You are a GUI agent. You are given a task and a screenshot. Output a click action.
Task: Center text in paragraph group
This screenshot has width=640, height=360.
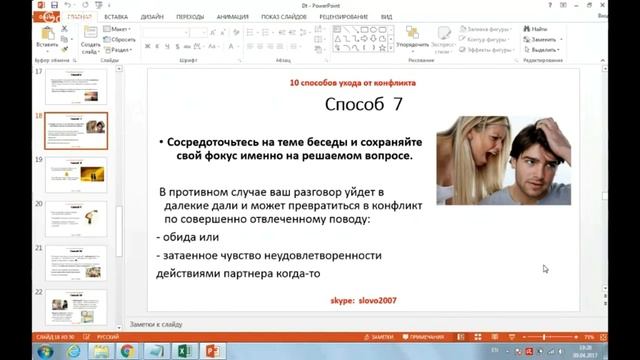[x=260, y=47]
